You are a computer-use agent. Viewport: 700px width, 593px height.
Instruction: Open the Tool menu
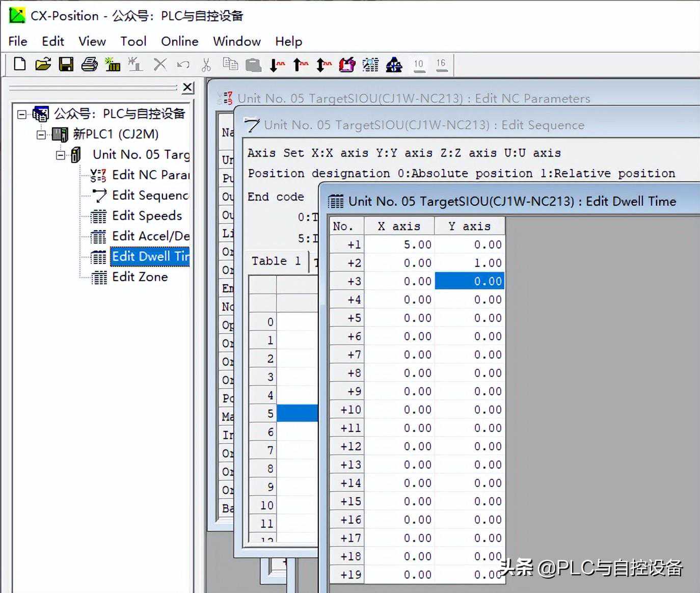click(133, 41)
